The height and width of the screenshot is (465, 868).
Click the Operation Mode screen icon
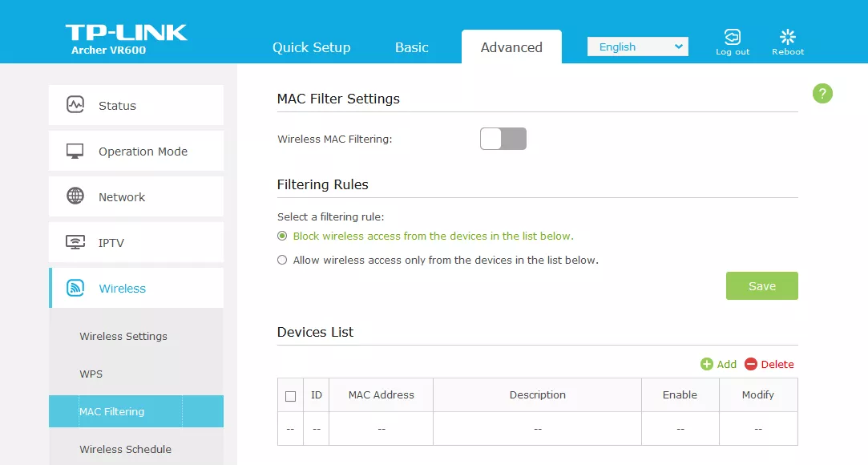point(75,151)
